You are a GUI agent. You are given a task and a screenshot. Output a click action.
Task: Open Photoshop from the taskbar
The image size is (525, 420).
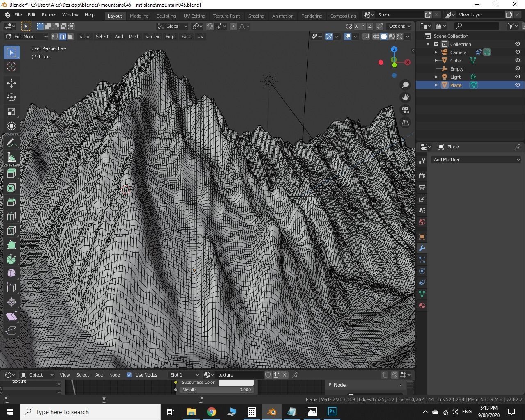tap(332, 412)
